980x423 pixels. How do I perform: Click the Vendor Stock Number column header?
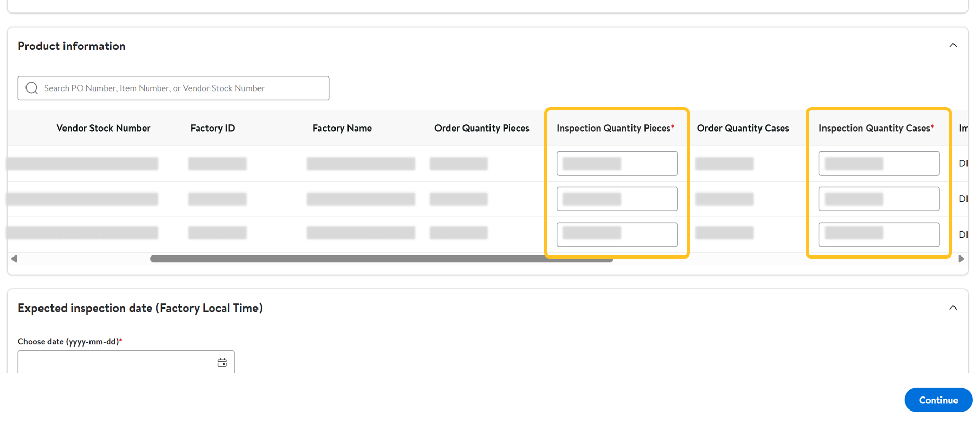point(103,128)
